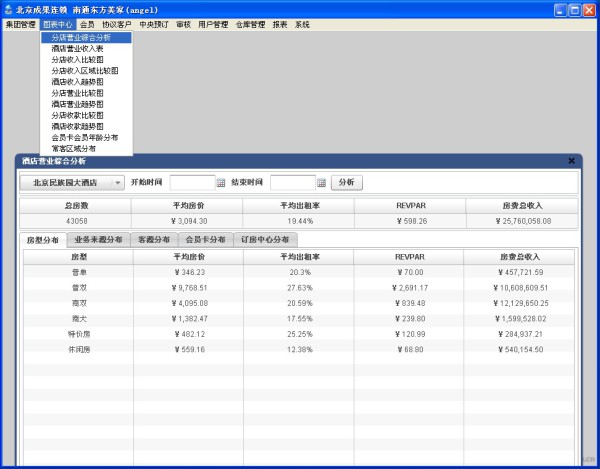Click the 总房数 summary column header
The height and width of the screenshot is (469, 600).
coord(76,206)
